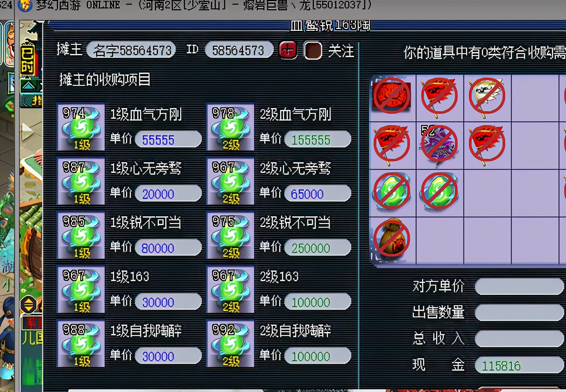
Task: Choose the 2级自我陶醉 rune stone icon
Action: pyautogui.click(x=230, y=344)
